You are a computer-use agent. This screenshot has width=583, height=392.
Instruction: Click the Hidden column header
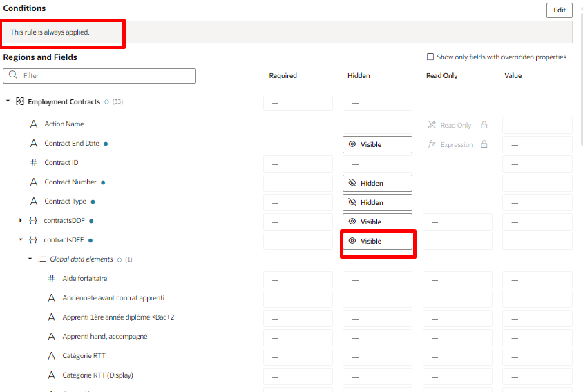click(359, 76)
